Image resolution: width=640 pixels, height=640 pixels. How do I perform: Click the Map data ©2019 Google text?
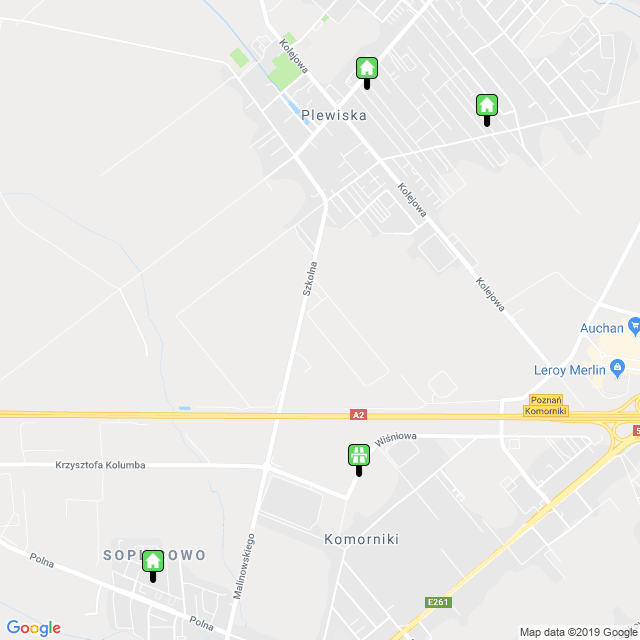578,632
